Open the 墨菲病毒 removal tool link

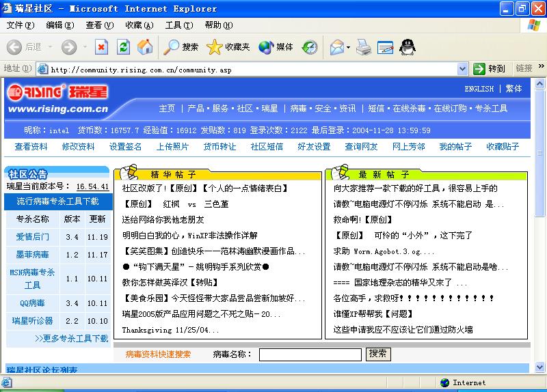click(32, 254)
